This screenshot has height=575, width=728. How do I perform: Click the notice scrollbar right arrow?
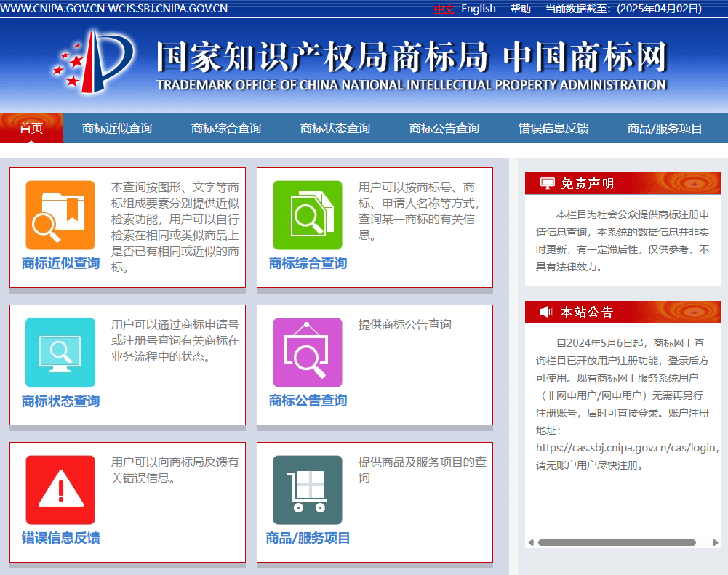click(x=716, y=542)
